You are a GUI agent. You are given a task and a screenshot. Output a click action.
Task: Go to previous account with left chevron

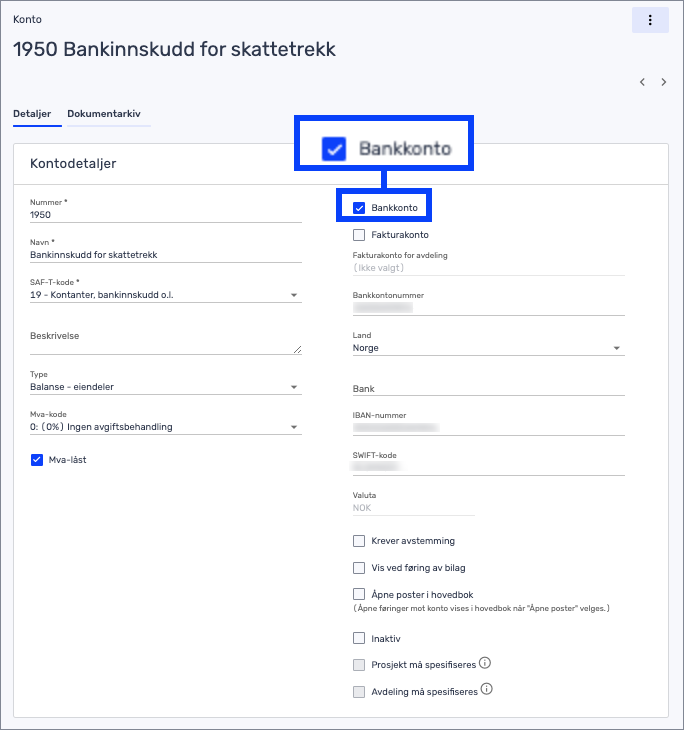click(642, 82)
